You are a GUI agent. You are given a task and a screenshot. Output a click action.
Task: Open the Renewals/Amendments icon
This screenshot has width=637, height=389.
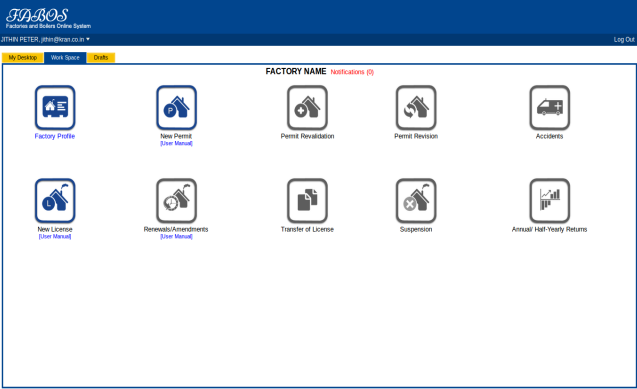coord(176,201)
